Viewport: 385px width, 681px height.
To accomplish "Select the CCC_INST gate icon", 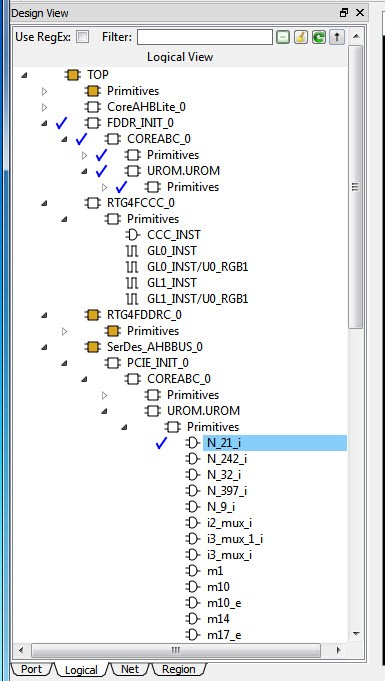I will (x=133, y=235).
